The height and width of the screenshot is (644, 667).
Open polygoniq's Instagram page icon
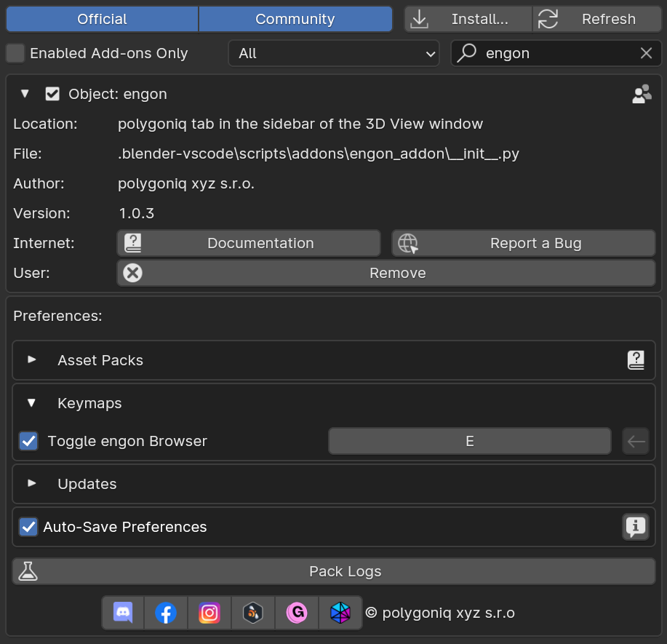pos(209,613)
